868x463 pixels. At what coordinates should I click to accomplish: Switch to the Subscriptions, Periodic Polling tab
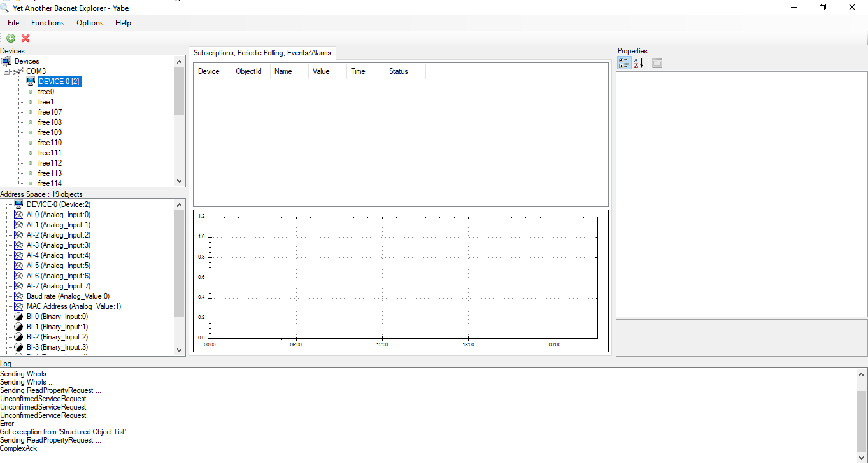coord(262,53)
